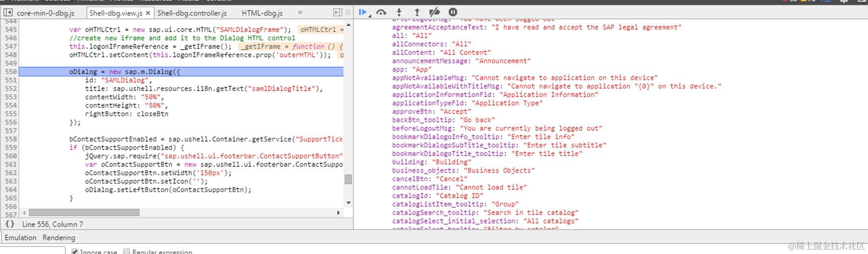Open the Shell-dbg.controller.js tab
This screenshot has height=254, width=868.
click(192, 13)
